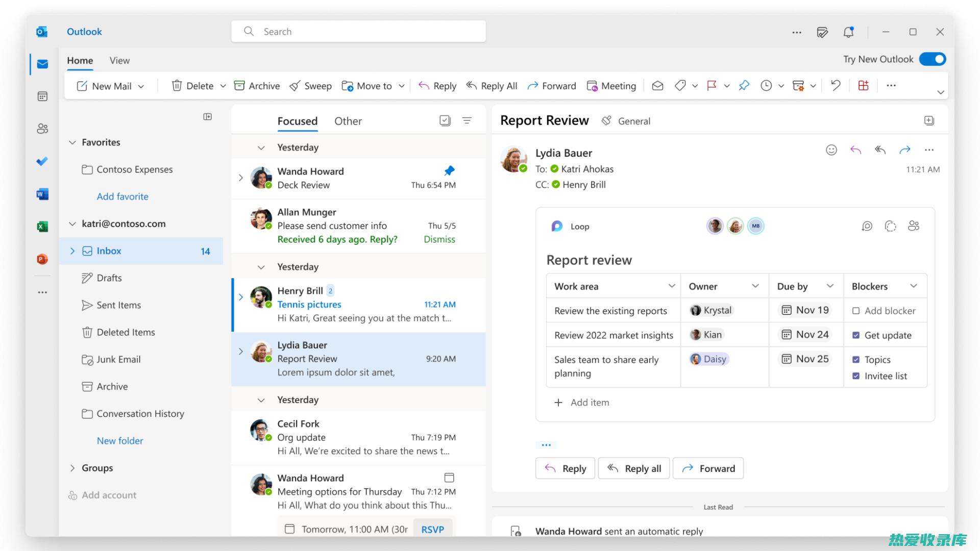This screenshot has width=980, height=551.
Task: Open the Drafts folder
Action: [109, 278]
